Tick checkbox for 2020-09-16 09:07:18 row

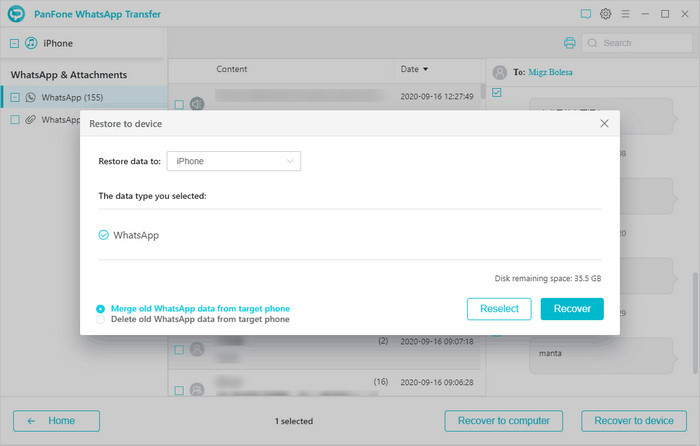(x=179, y=350)
